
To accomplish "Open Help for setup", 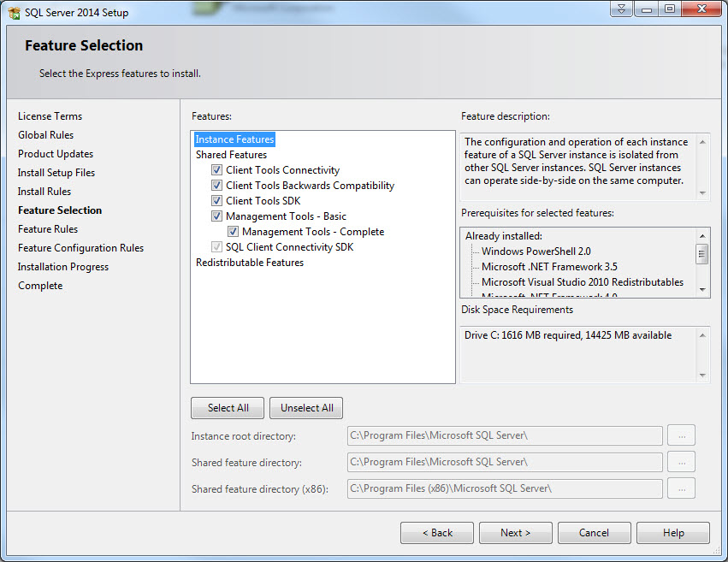I will [673, 533].
